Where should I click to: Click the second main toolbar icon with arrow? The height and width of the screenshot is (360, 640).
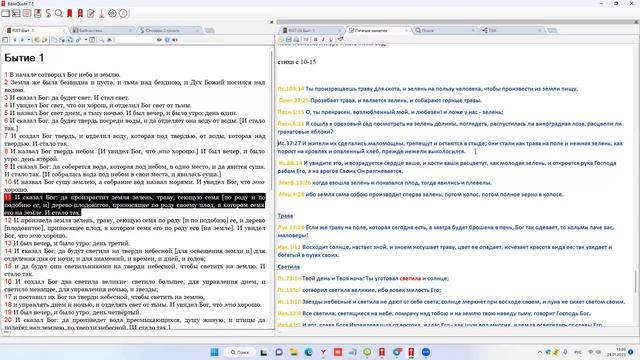pos(16,13)
